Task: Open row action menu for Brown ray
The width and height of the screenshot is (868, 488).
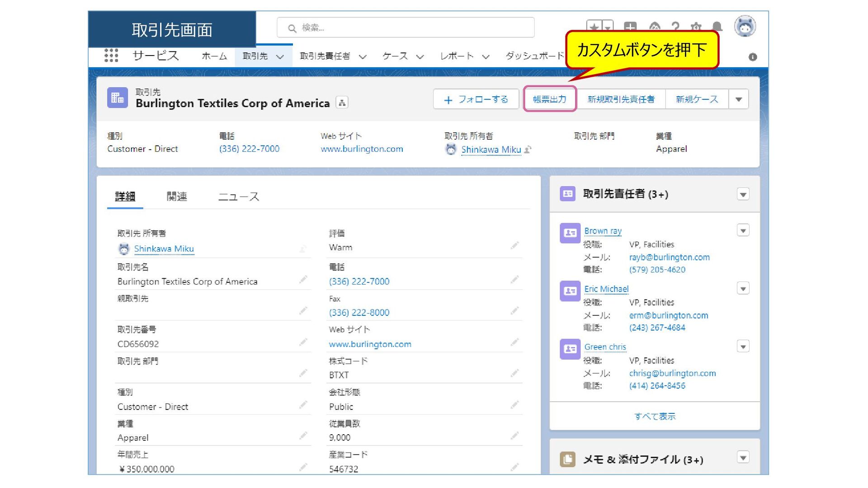Action: pos(743,231)
